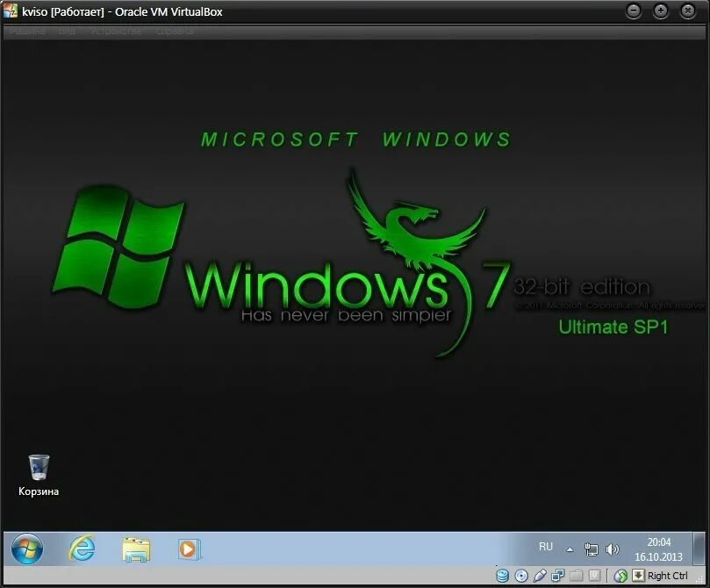Open the Вид menu

pyautogui.click(x=67, y=31)
